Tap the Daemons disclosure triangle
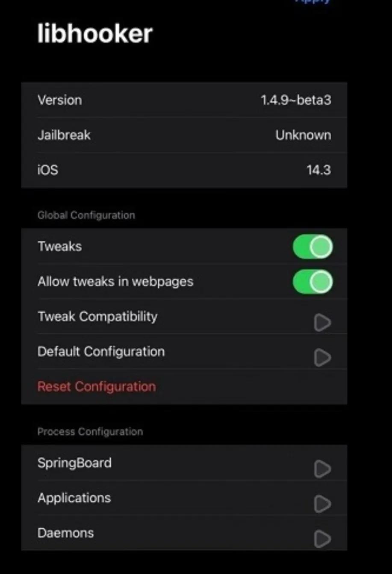Image resolution: width=392 pixels, height=574 pixels. pos(322,539)
